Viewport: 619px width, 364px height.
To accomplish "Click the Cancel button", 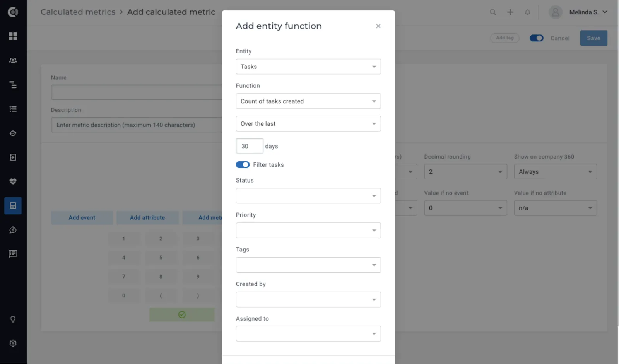I will [x=560, y=38].
